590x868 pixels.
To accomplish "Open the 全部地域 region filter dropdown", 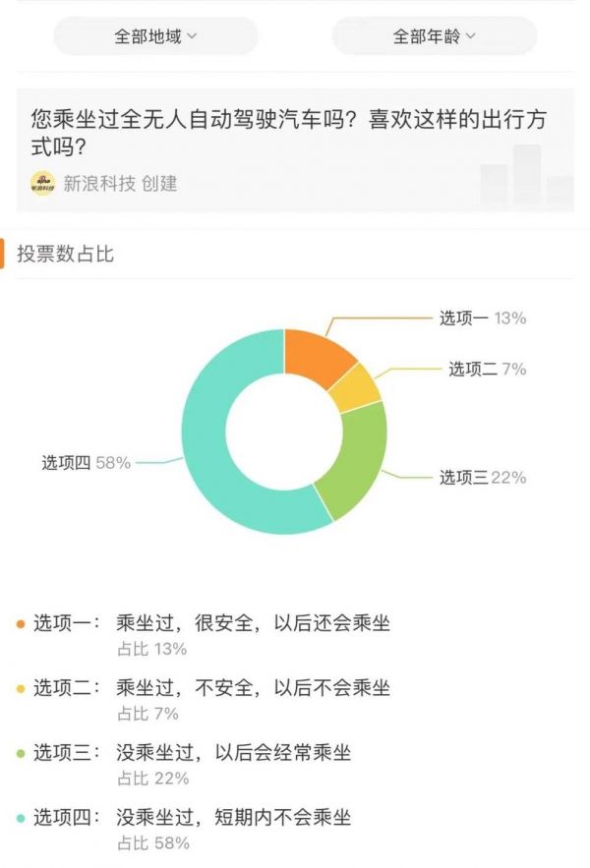I will coord(155,37).
